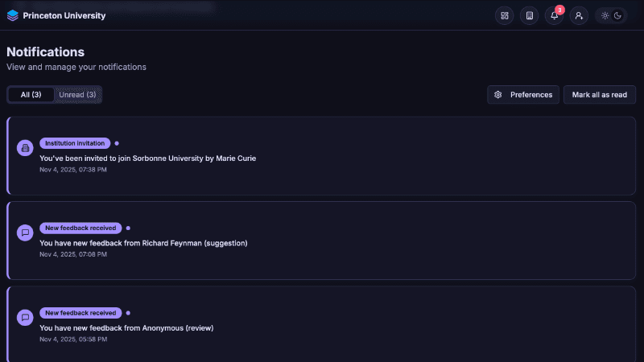The height and width of the screenshot is (362, 644).
Task: Click Mark all as read
Action: (599, 95)
